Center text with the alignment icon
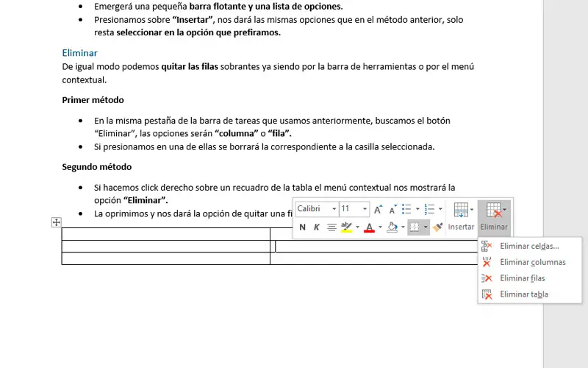 pos(331,227)
